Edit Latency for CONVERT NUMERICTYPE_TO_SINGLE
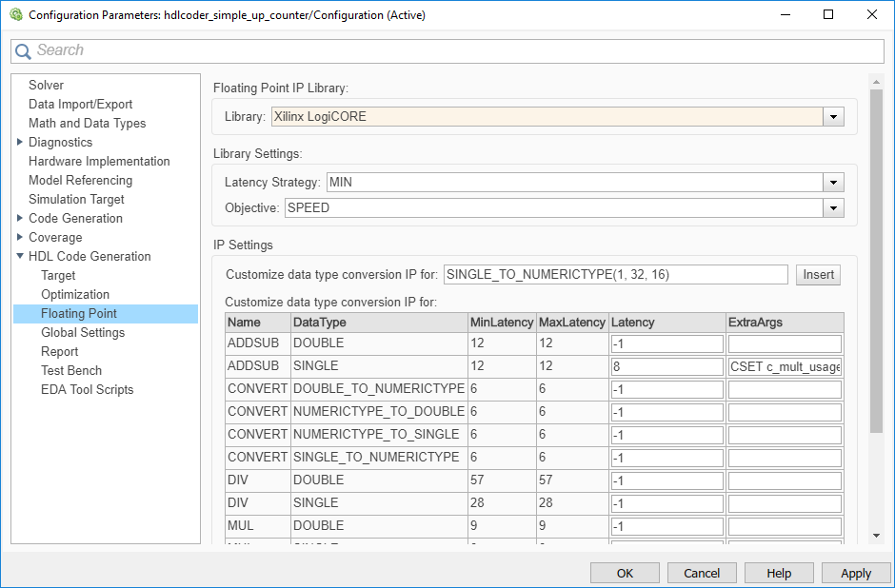895x588 pixels. [667, 435]
